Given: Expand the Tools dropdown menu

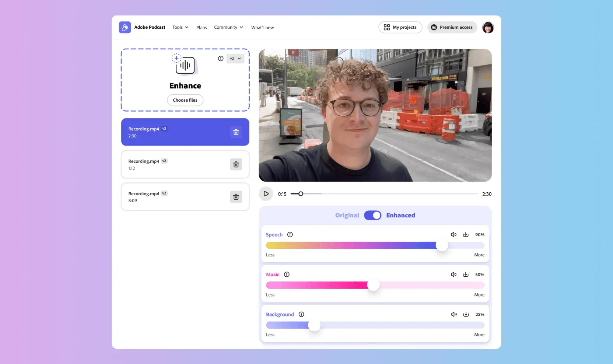Looking at the screenshot, I should click(180, 27).
